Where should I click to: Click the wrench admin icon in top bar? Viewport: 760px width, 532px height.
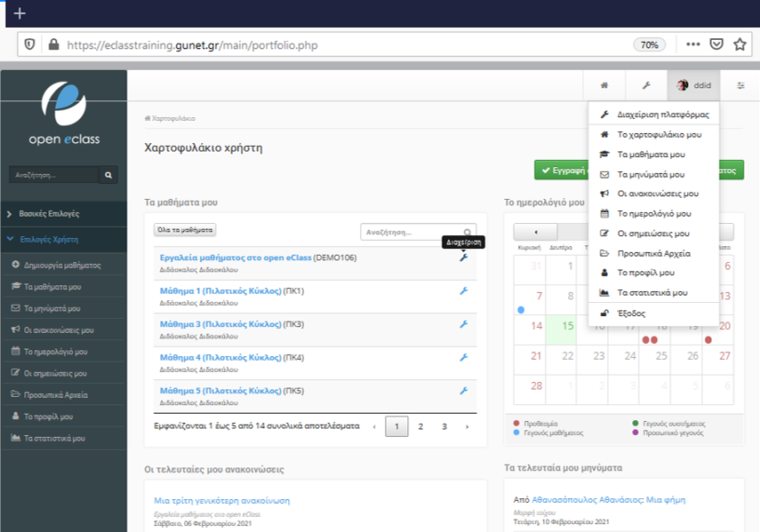[x=646, y=85]
